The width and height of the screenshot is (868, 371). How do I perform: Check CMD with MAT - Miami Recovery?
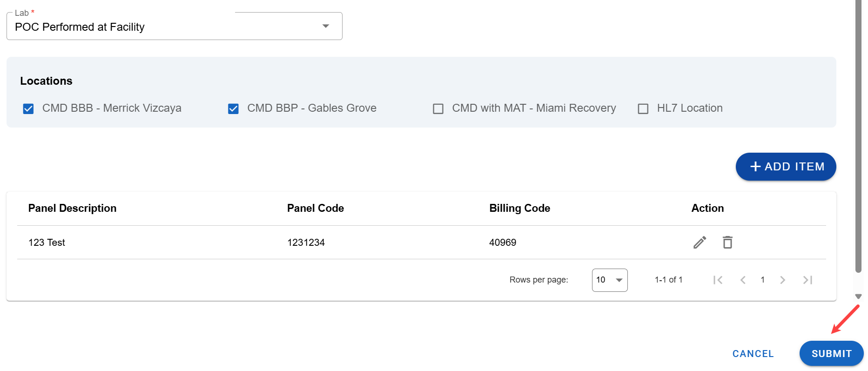438,109
